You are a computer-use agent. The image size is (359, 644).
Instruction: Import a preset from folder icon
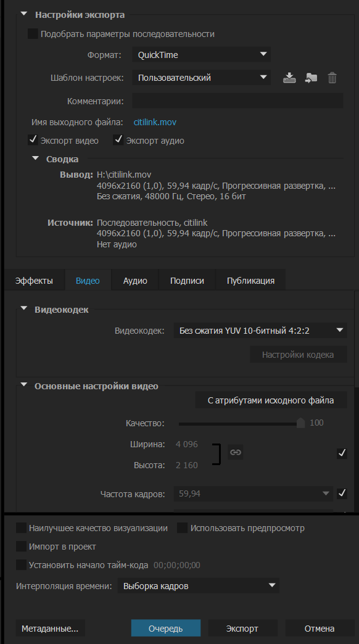click(x=311, y=78)
